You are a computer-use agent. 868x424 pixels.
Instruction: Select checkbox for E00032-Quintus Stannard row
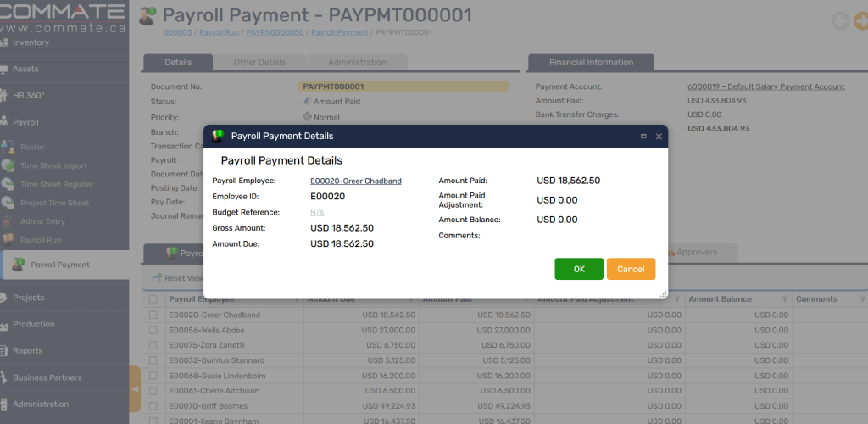153,360
